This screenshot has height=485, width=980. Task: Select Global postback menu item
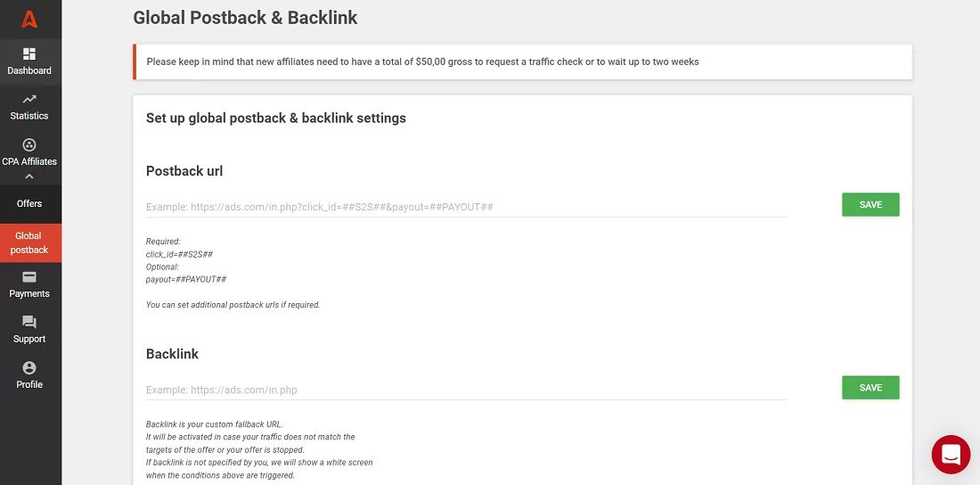29,242
